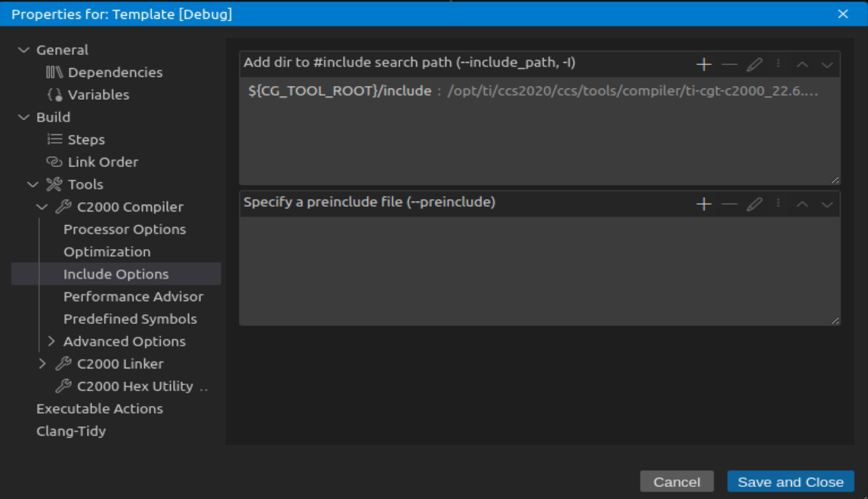
Task: Expand the C2000 Linker node
Action: 42,363
